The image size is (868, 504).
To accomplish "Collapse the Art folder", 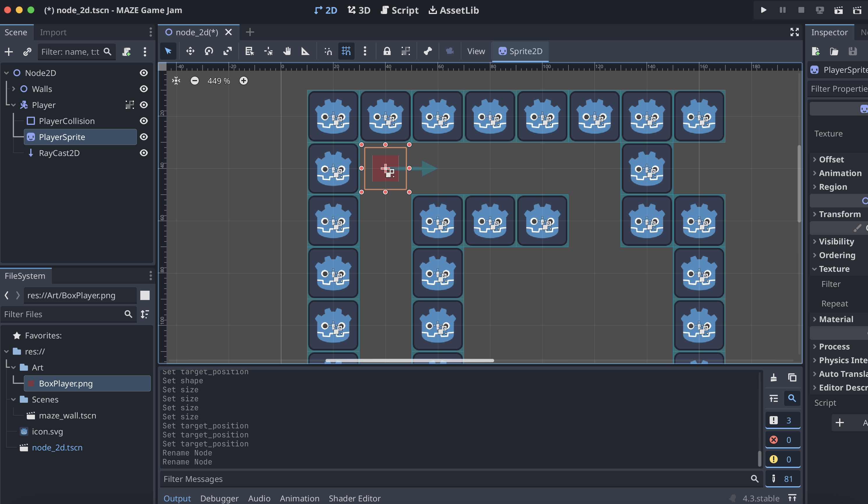I will click(x=13, y=368).
